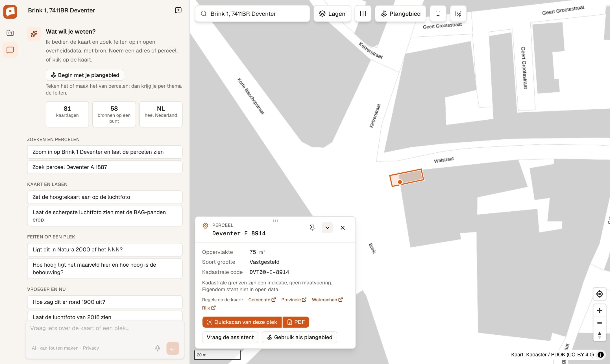Screen dimensions: 610x364
Task: Click the map address search field
Action: coord(252,14)
